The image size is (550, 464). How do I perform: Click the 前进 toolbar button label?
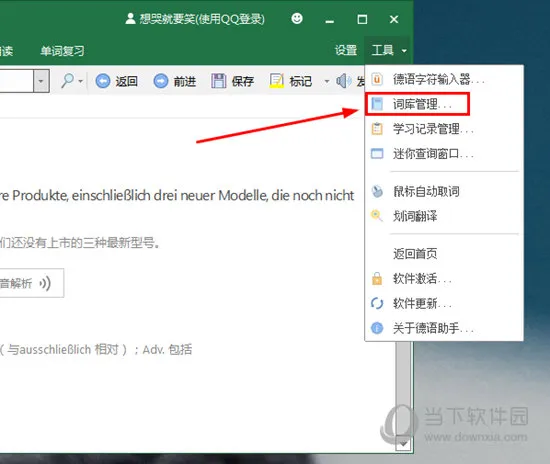(185, 81)
